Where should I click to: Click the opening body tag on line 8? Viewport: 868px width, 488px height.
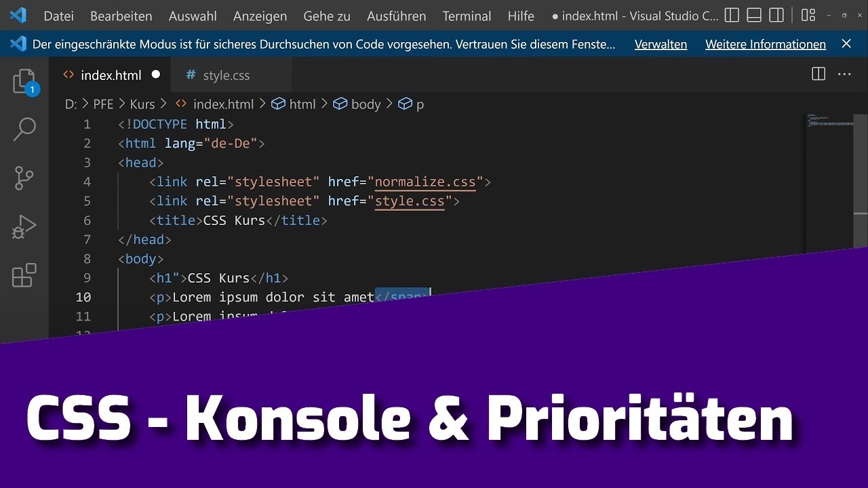pos(141,259)
